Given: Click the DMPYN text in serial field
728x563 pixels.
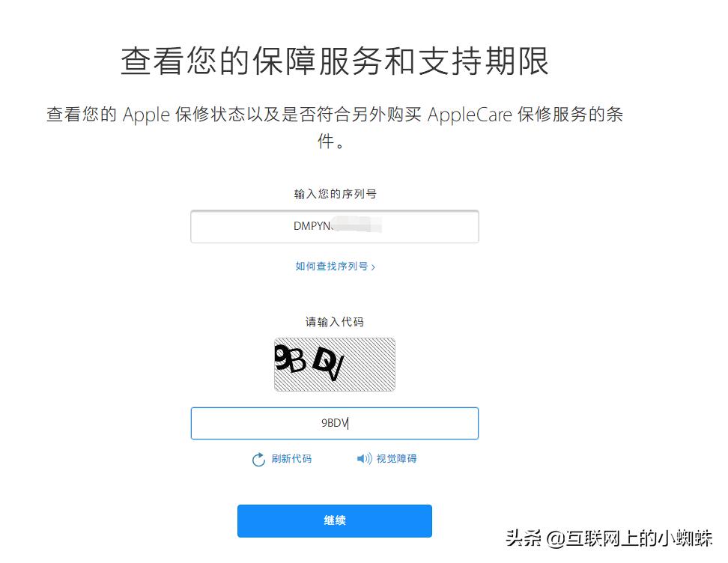Looking at the screenshot, I should tap(312, 226).
